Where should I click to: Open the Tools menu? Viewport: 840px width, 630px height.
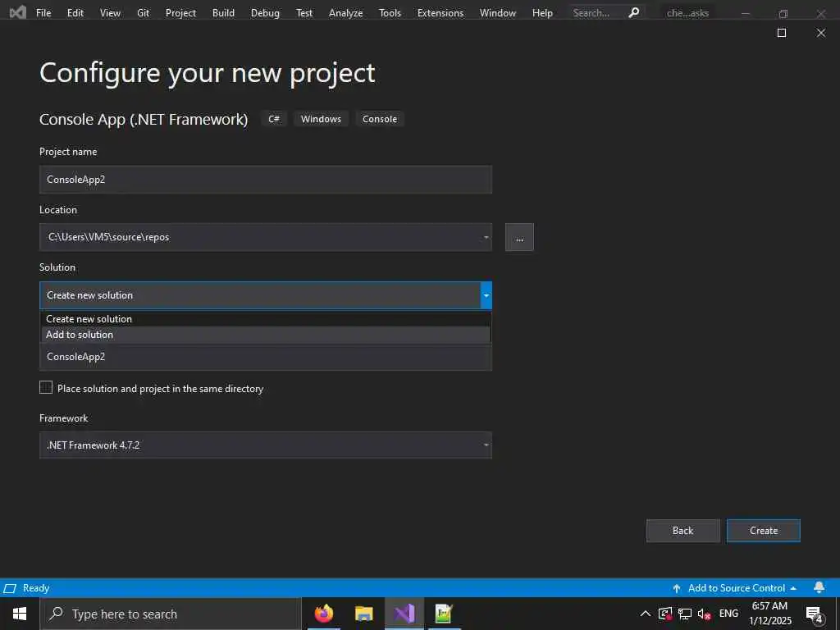tap(390, 13)
